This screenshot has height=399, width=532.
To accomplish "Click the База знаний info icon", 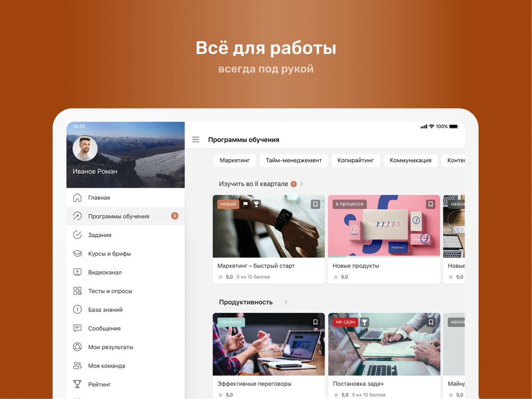I will pos(77,309).
